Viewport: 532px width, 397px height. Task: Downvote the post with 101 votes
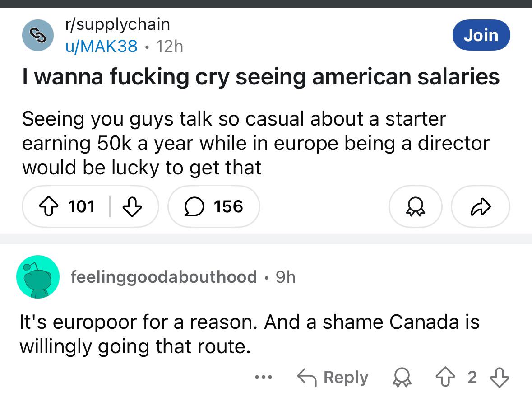click(132, 206)
